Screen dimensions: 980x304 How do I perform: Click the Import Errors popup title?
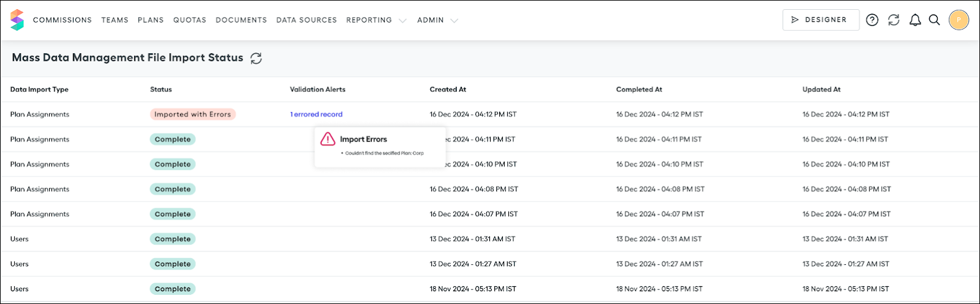tap(363, 139)
